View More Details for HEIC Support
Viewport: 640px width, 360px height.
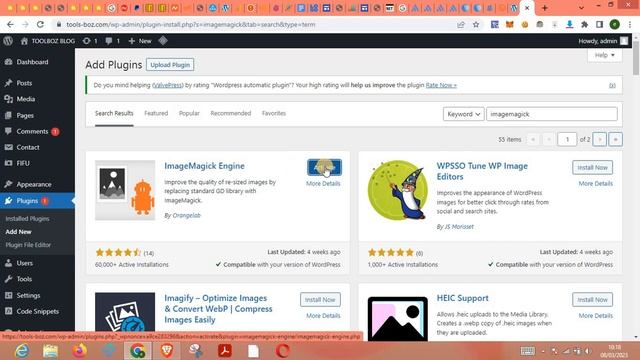click(x=596, y=316)
